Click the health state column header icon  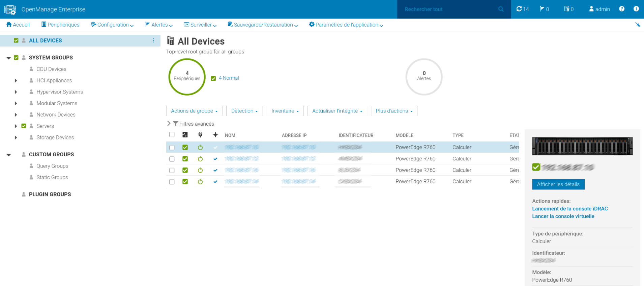click(x=185, y=135)
